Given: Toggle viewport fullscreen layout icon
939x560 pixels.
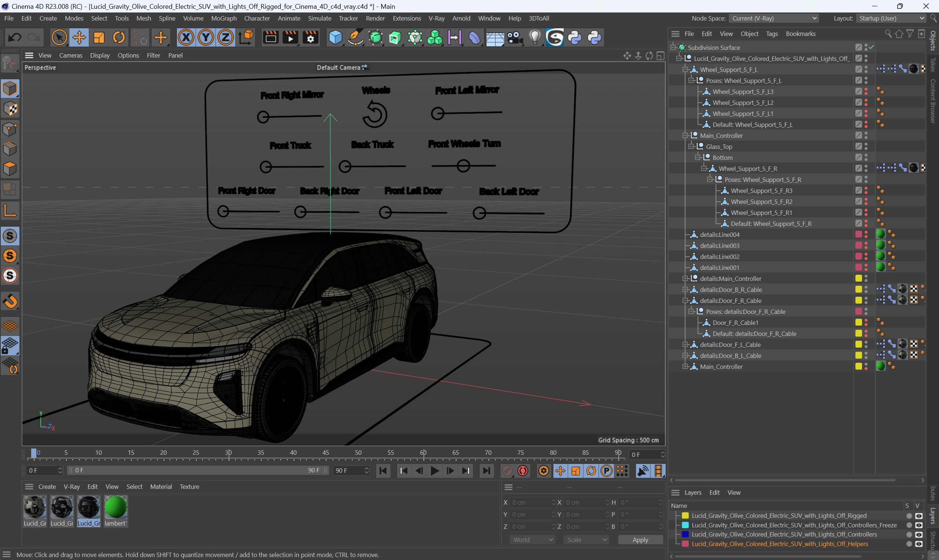Looking at the screenshot, I should [660, 56].
